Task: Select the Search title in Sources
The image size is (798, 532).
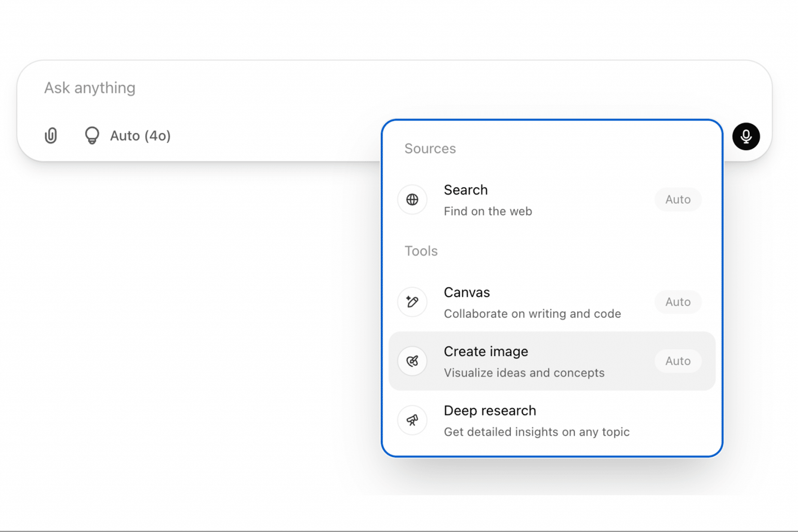Action: 465,190
